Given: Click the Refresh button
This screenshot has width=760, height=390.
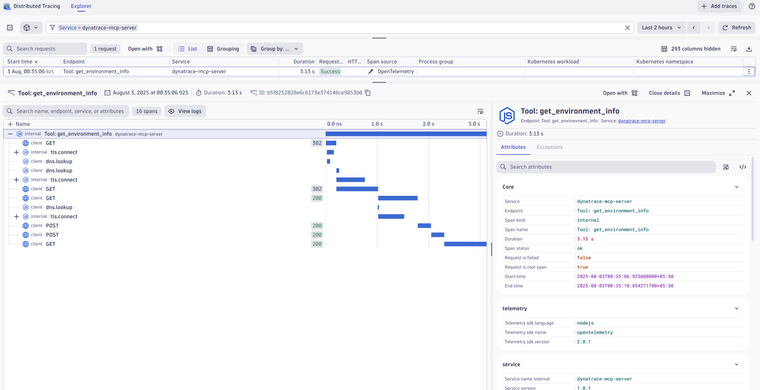Looking at the screenshot, I should coord(737,28).
